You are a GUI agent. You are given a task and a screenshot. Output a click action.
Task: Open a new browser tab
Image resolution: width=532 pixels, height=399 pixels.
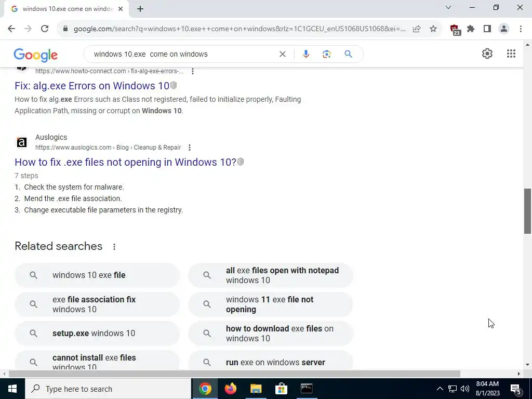pyautogui.click(x=140, y=9)
